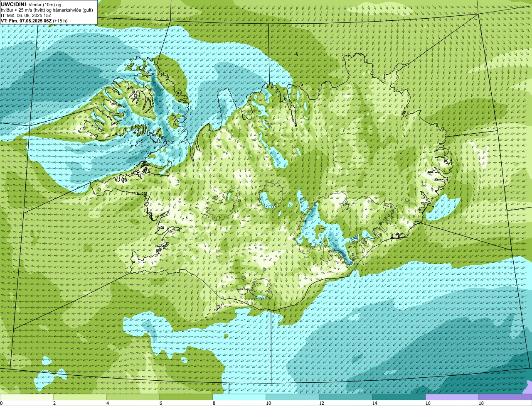Viewport: 532px width, 406px height.
Task: Click the 'IT: Mið. 06. 08. 2025 15Z' line
Action: tap(26, 15)
